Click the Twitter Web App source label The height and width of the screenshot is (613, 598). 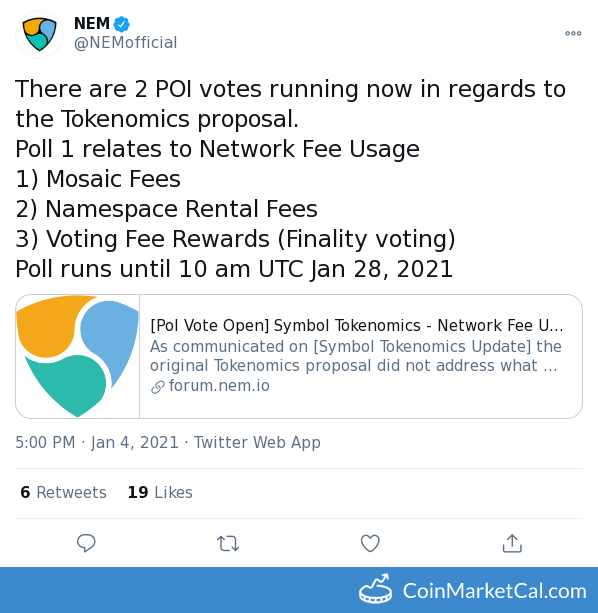[x=257, y=443]
